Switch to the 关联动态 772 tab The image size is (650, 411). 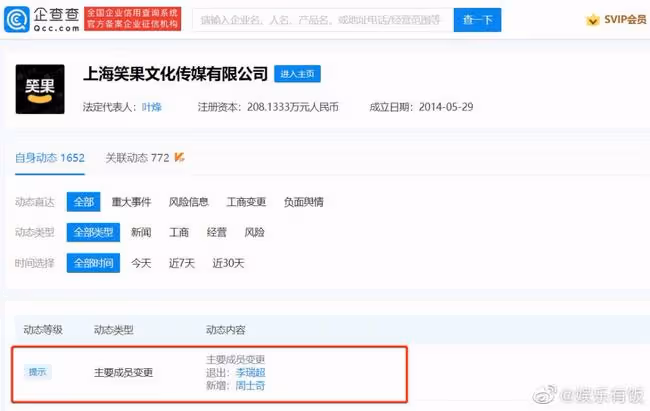click(x=137, y=158)
